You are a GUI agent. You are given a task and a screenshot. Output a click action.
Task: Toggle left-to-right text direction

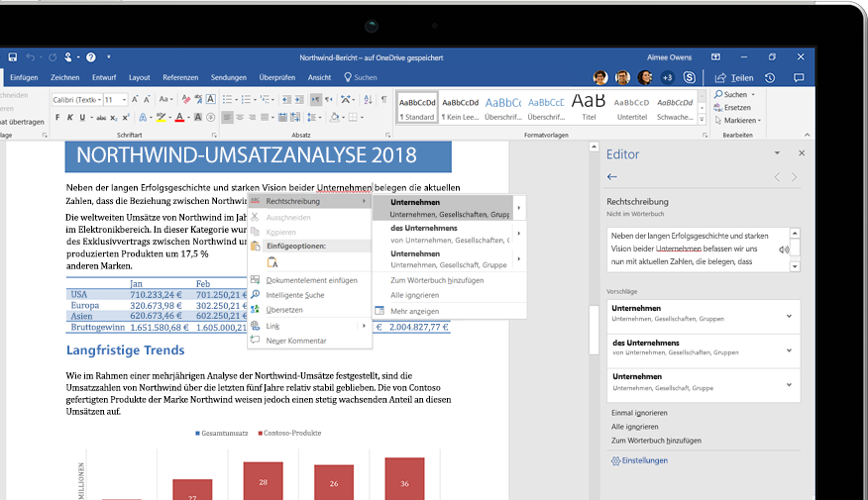click(315, 100)
